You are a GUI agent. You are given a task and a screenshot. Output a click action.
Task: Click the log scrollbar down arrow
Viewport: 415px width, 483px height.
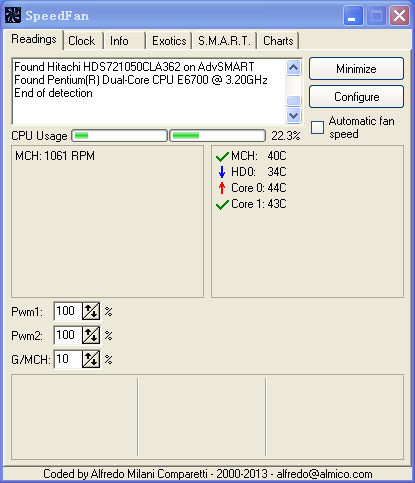[294, 116]
